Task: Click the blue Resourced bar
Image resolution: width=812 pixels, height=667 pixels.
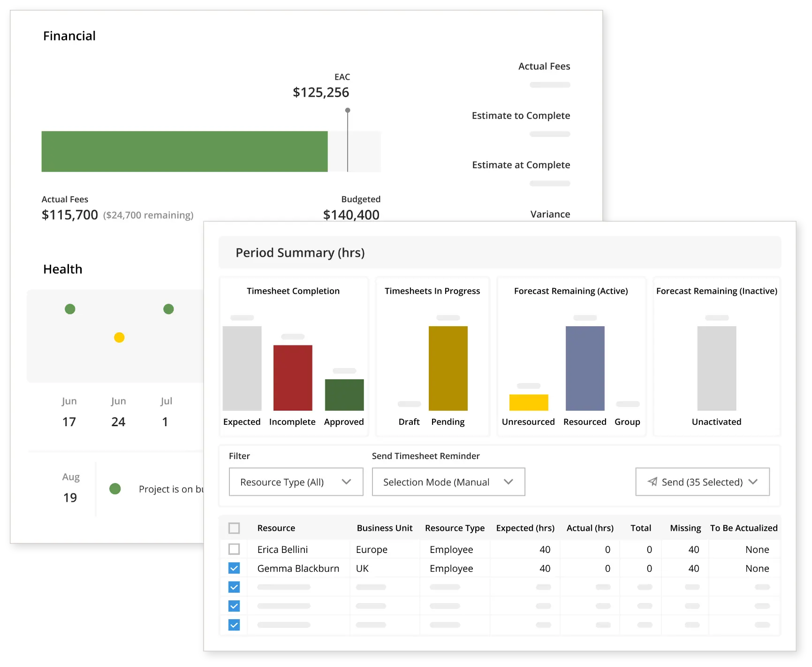Action: point(585,368)
